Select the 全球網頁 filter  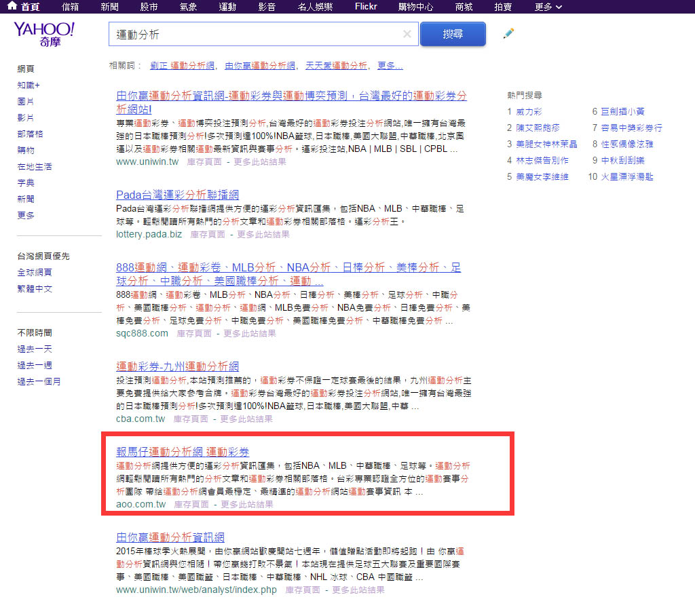(x=35, y=272)
